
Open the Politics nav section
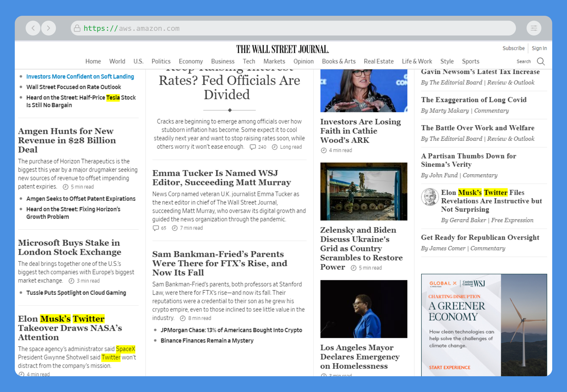[x=161, y=61]
